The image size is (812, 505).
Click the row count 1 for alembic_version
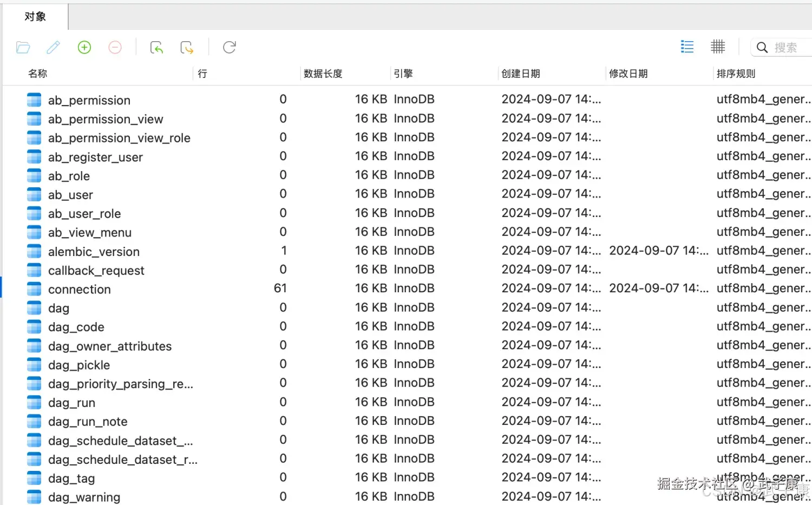coord(284,251)
